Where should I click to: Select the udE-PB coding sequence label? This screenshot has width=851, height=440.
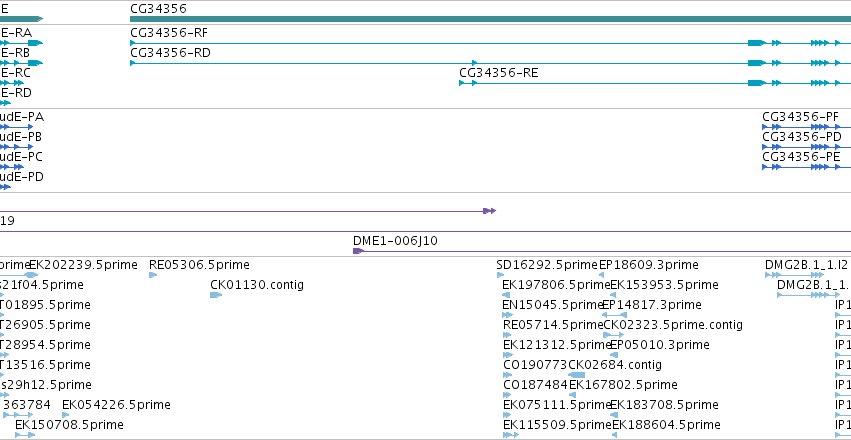(x=21, y=137)
